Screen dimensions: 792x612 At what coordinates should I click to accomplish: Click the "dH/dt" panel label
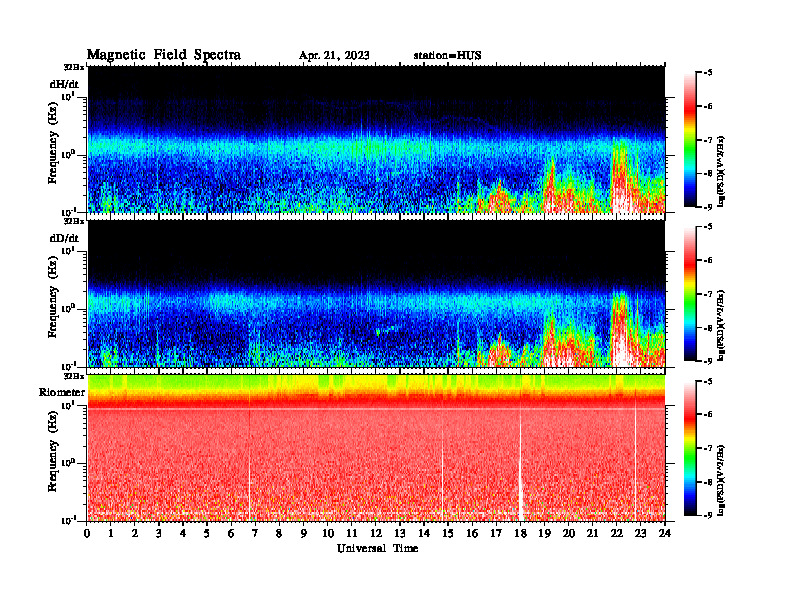[x=64, y=84]
